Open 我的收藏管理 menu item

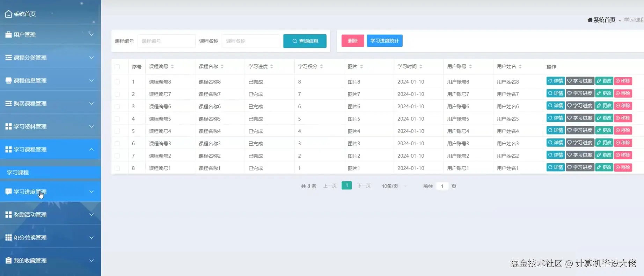[50, 260]
